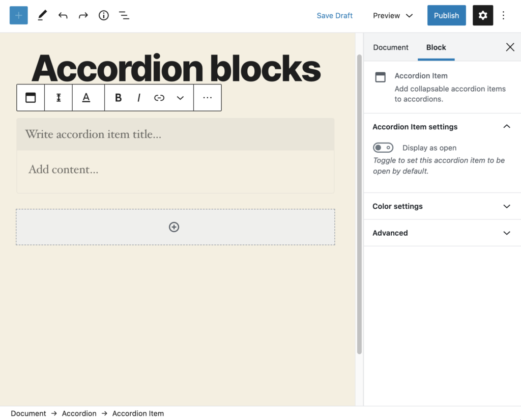Select the Block tab in sidebar
521x420 pixels.
[436, 47]
